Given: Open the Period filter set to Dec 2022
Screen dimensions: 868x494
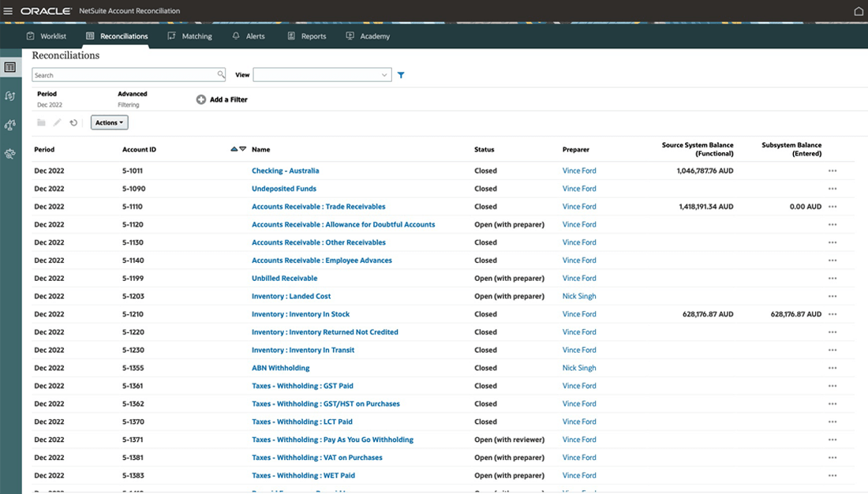Looking at the screenshot, I should coord(50,99).
